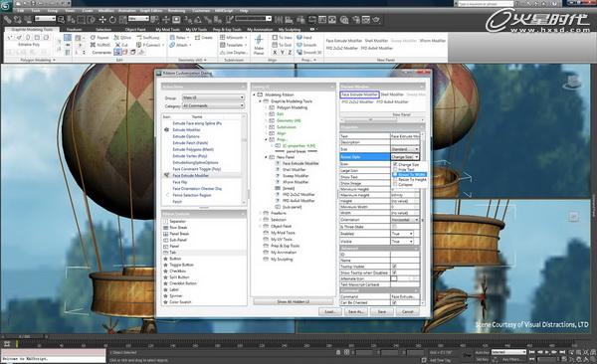Image resolution: width=597 pixels, height=364 pixels.
Task: Open the Group dropdown
Action: click(213, 97)
